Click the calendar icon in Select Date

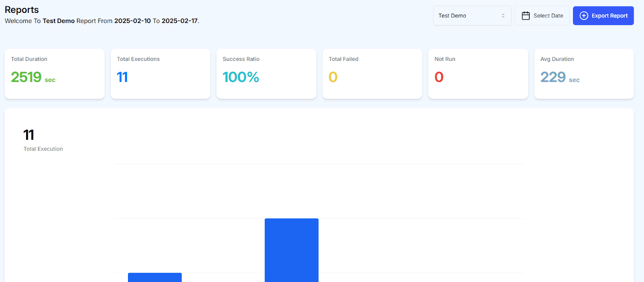coord(526,16)
